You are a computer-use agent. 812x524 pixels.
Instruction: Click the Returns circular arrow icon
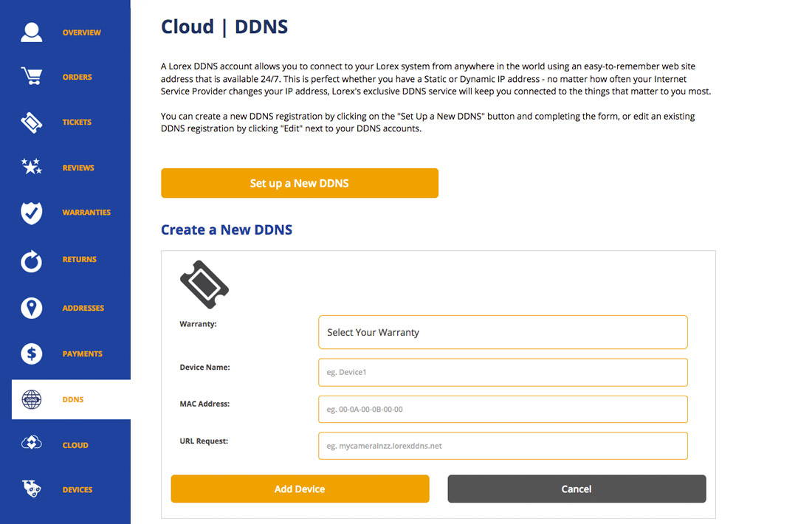pos(32,261)
